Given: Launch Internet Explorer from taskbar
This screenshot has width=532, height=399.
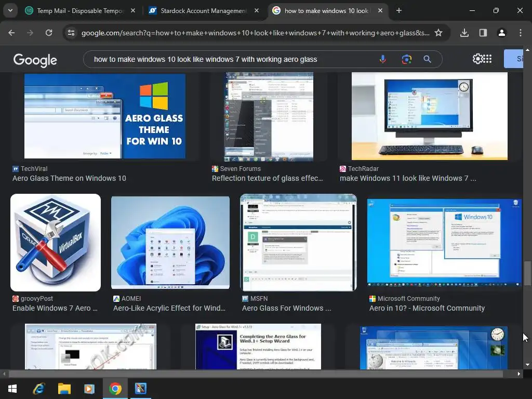Looking at the screenshot, I should tap(38, 389).
